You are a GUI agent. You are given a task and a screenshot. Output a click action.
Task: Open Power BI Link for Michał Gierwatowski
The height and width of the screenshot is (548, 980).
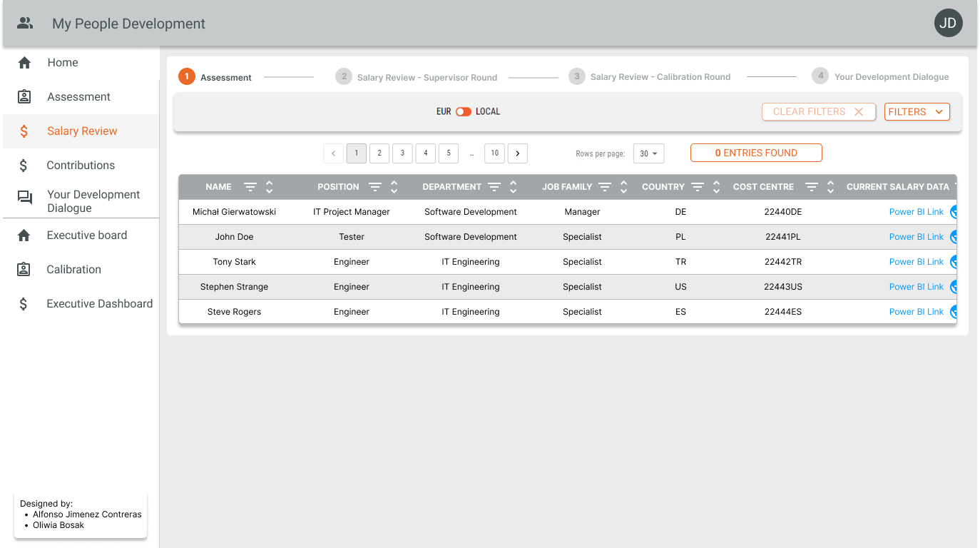[917, 212]
